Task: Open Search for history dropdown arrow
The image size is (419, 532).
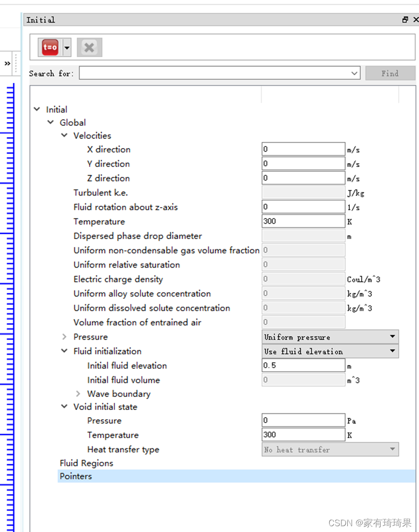Action: [355, 73]
